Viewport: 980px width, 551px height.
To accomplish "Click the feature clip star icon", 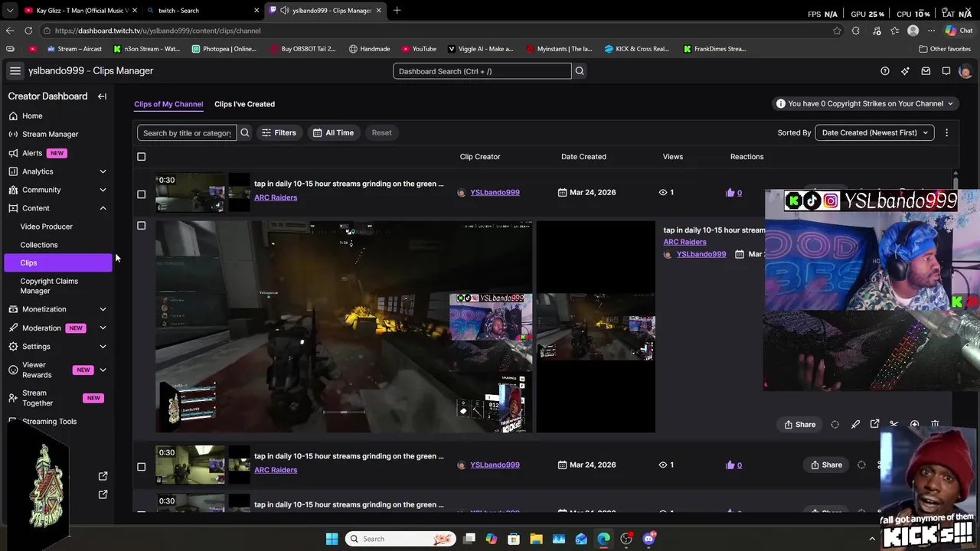I will 914,424.
